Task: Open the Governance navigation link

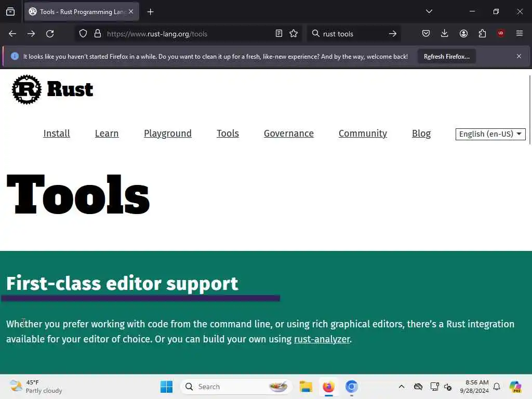Action: click(289, 134)
